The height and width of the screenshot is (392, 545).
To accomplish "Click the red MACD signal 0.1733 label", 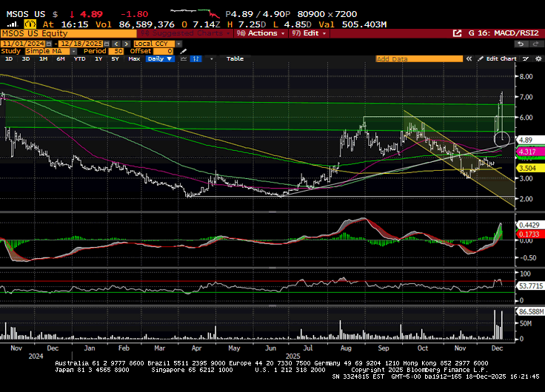I will [x=530, y=234].
